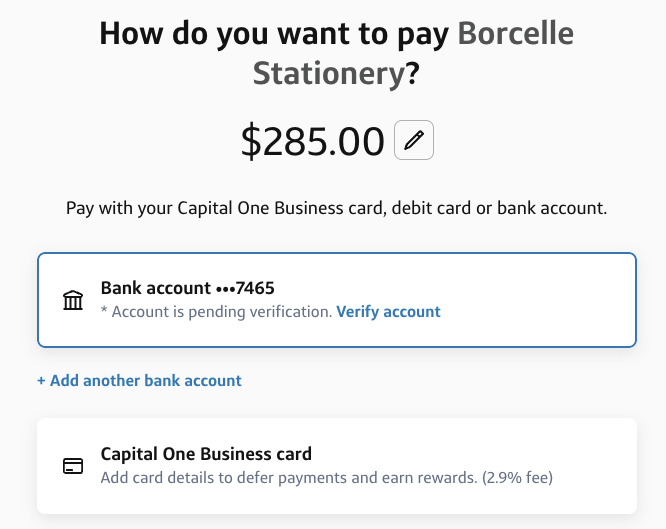Choose the Capital One Business card option
666x529 pixels.
pyautogui.click(x=336, y=466)
